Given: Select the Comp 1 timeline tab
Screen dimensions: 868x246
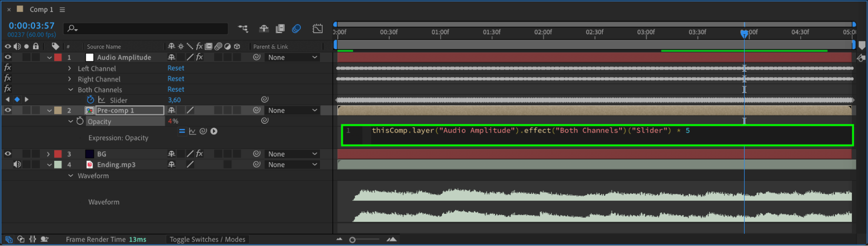Looking at the screenshot, I should (x=41, y=10).
